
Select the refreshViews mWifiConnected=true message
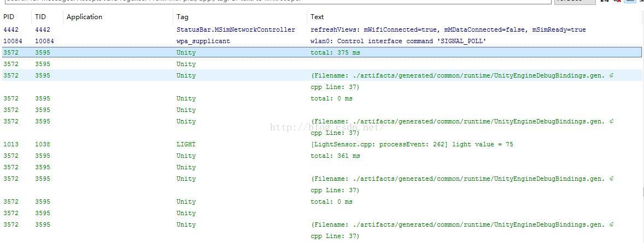point(448,29)
